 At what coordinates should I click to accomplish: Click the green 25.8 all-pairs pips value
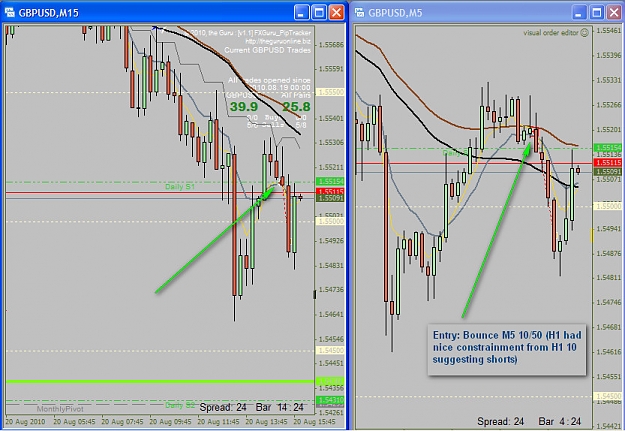coord(296,107)
